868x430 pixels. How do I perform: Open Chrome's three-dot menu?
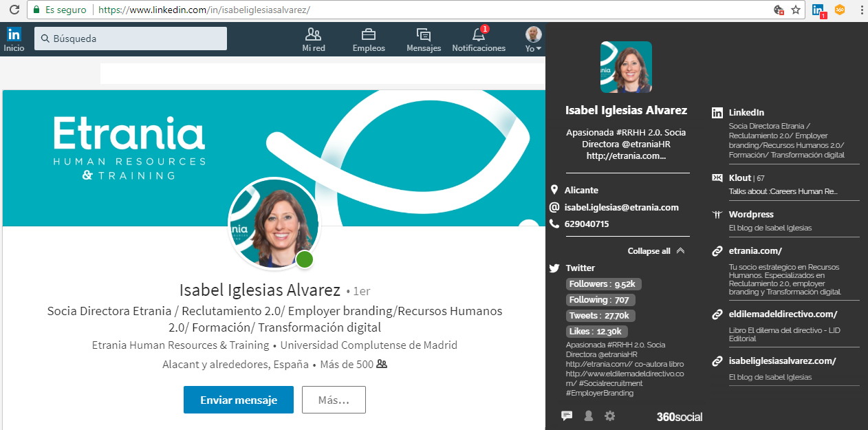pos(860,10)
